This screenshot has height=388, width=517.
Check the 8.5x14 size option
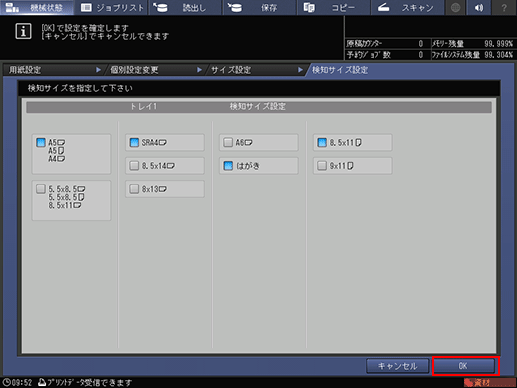134,166
